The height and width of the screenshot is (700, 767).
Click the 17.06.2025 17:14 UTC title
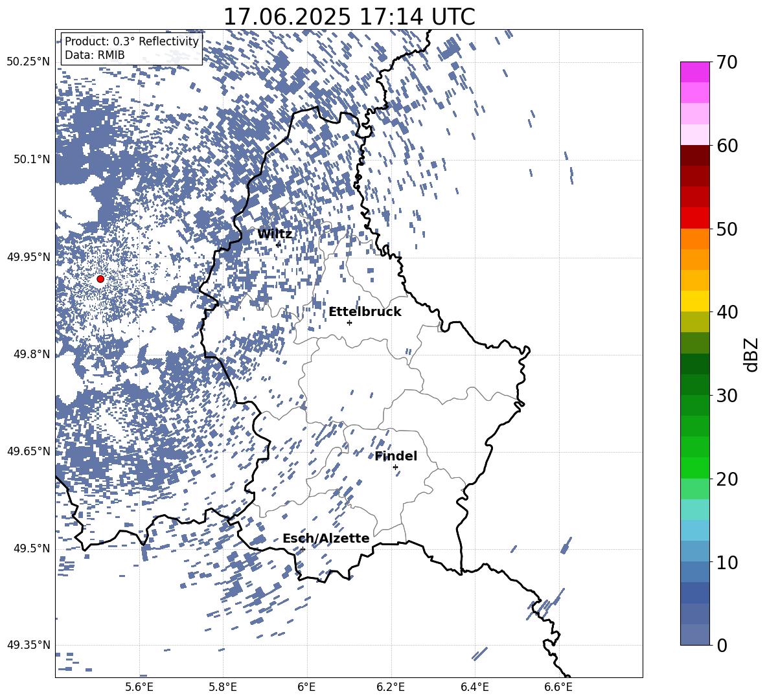click(x=349, y=17)
